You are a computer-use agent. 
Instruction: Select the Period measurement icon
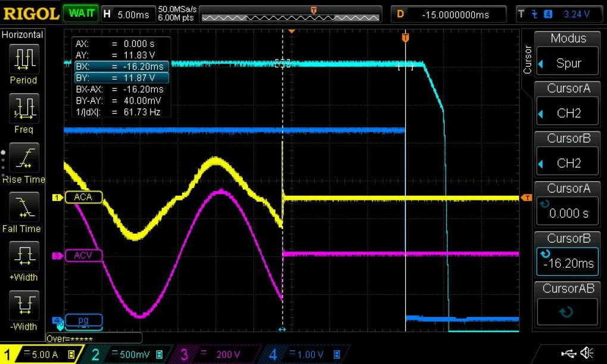pyautogui.click(x=24, y=59)
